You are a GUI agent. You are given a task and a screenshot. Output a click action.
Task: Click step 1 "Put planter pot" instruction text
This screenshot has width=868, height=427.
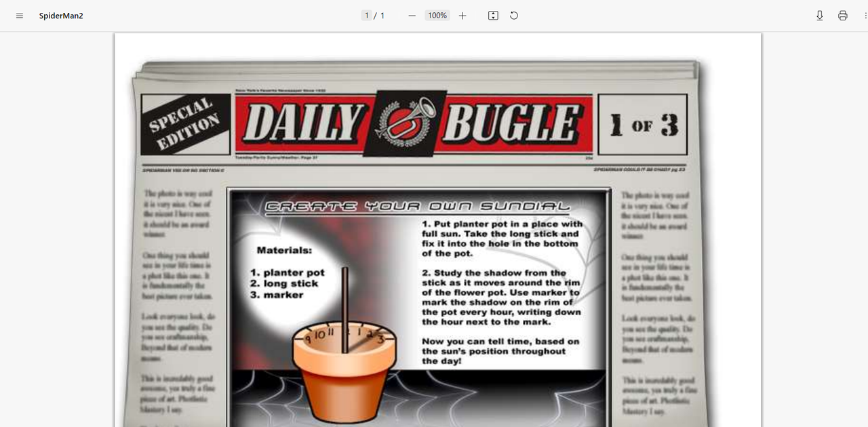(x=502, y=239)
